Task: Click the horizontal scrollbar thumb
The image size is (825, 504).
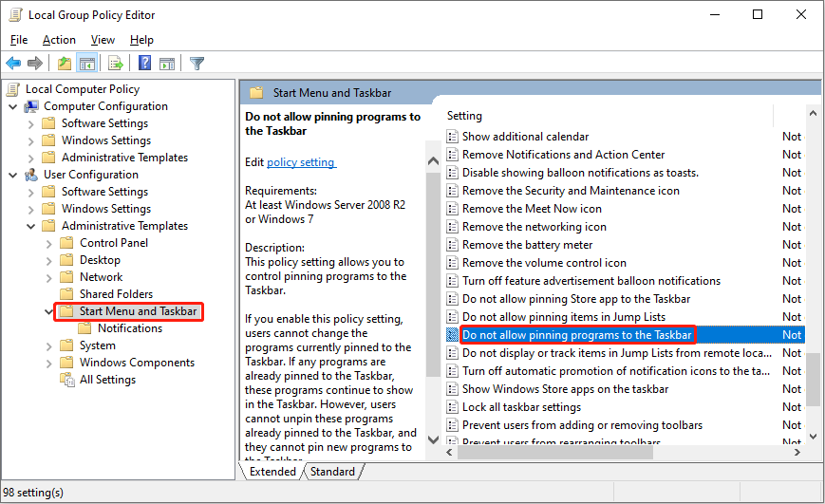Action: (555, 452)
